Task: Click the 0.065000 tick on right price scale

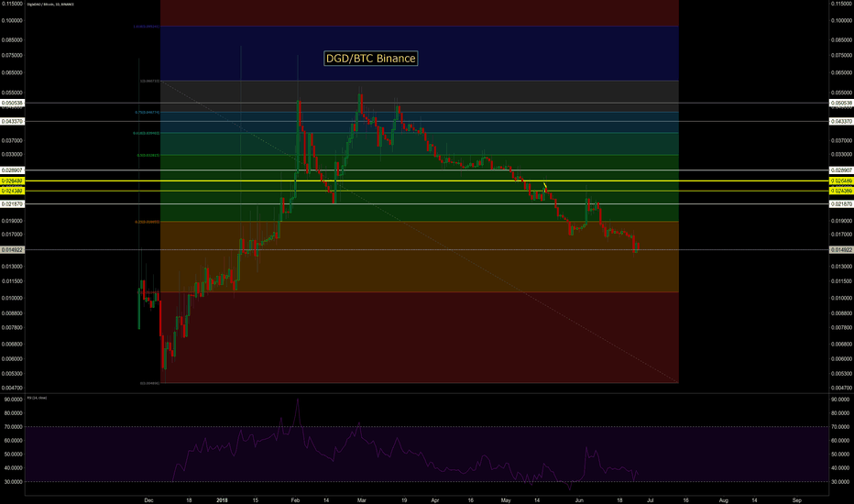Action: click(x=841, y=72)
